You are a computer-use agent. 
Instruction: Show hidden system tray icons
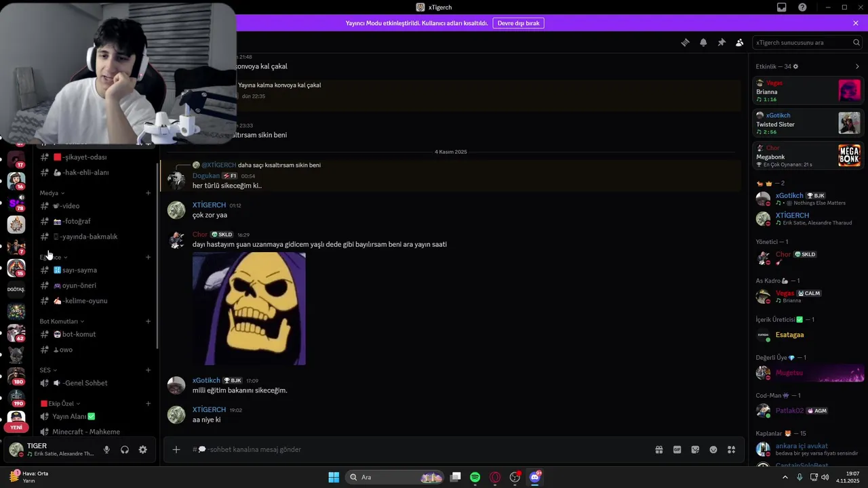pos(785,477)
